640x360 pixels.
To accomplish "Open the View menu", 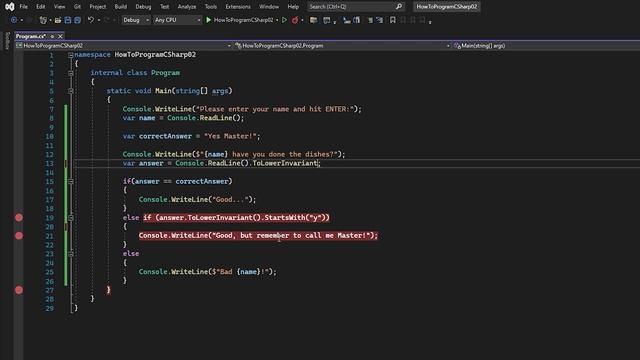I will coord(59,7).
